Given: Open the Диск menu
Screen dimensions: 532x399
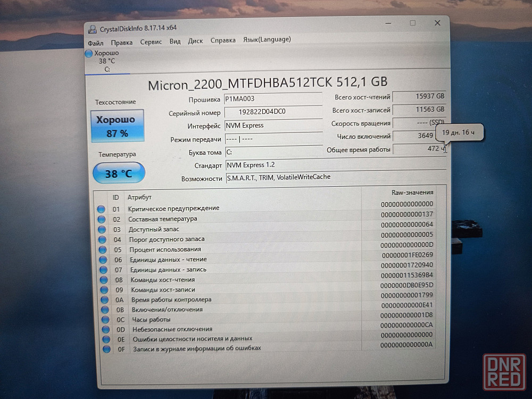Looking at the screenshot, I should [x=195, y=41].
